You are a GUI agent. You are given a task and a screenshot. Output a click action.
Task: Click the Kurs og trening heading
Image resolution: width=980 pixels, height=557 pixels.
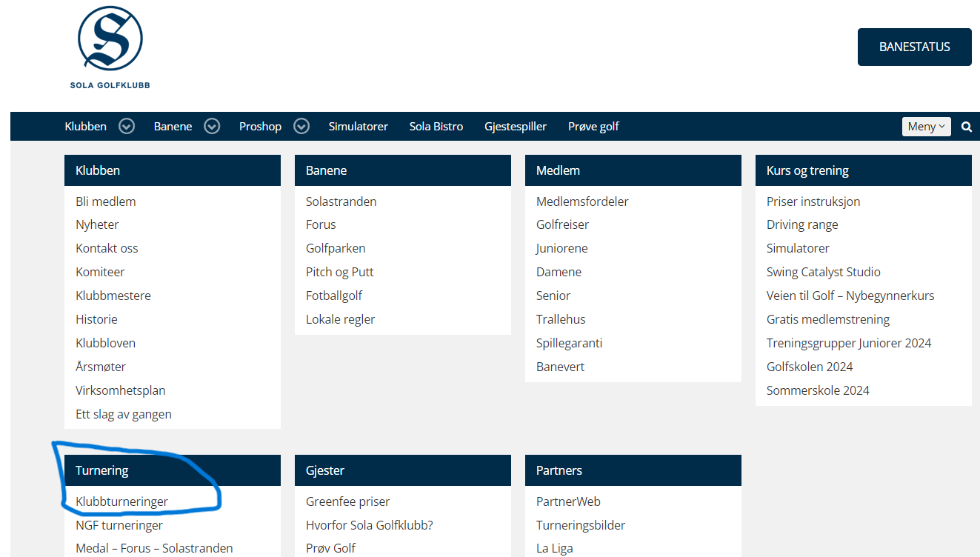(x=864, y=170)
